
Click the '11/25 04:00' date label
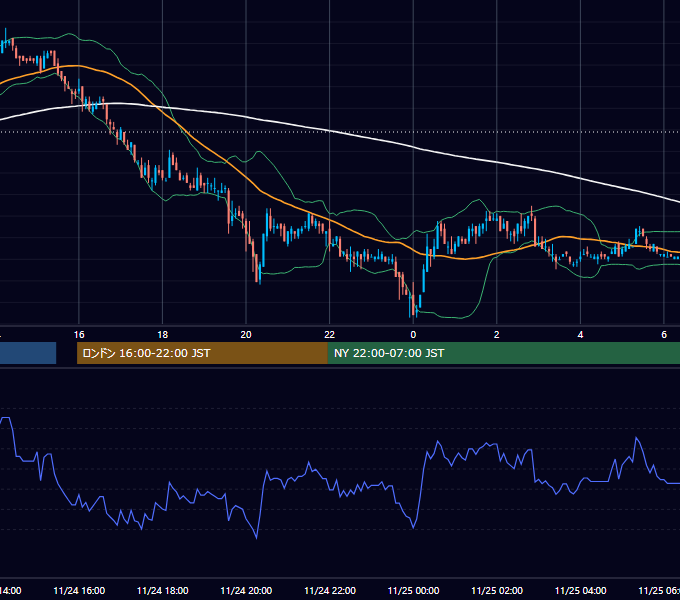[581, 590]
